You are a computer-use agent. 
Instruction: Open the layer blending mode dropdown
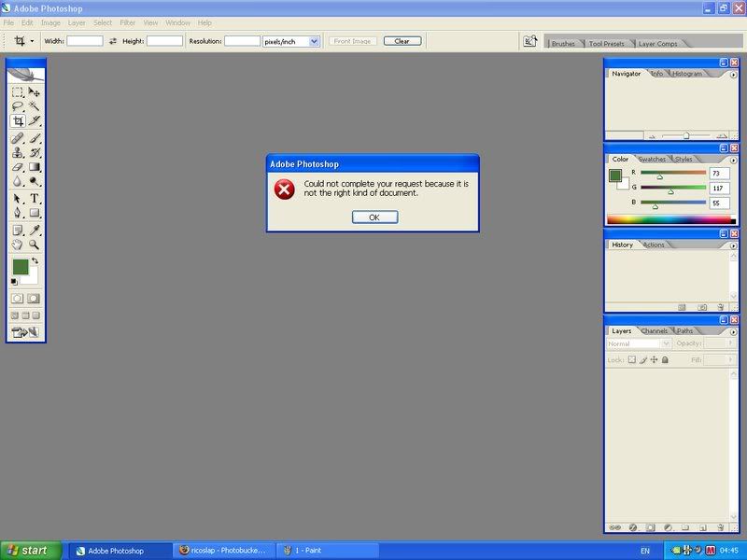[639, 343]
